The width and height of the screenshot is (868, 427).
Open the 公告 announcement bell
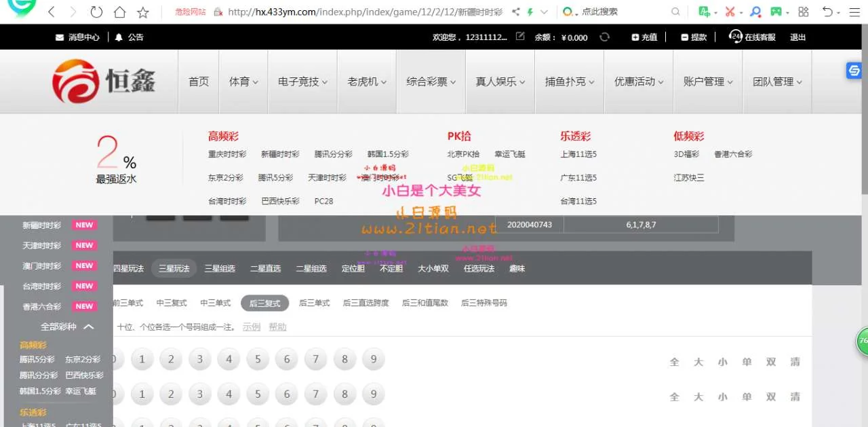pos(129,37)
